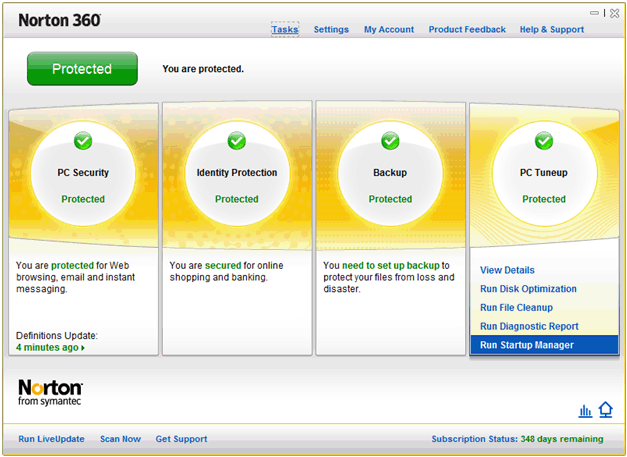
Task: Run Diagnostic Report
Action: (x=529, y=327)
